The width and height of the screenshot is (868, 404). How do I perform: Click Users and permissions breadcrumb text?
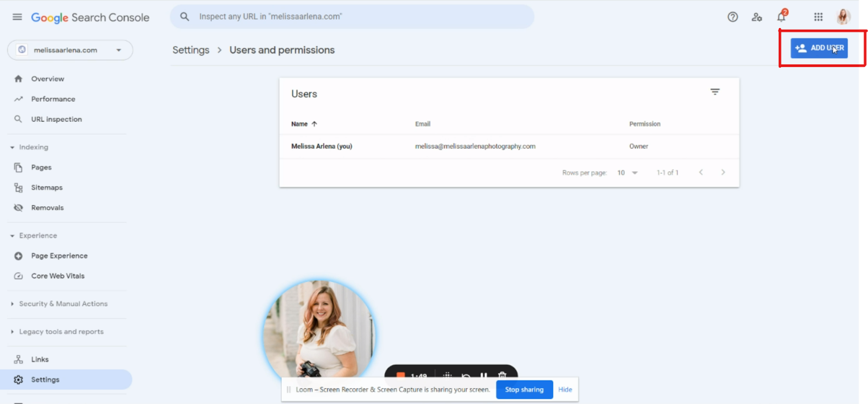coord(282,50)
